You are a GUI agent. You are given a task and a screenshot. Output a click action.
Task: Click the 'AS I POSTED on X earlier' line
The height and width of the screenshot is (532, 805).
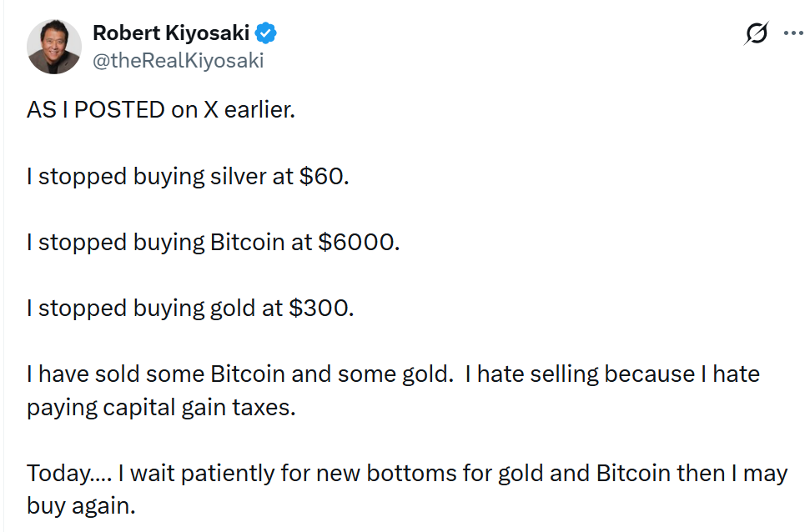click(160, 110)
